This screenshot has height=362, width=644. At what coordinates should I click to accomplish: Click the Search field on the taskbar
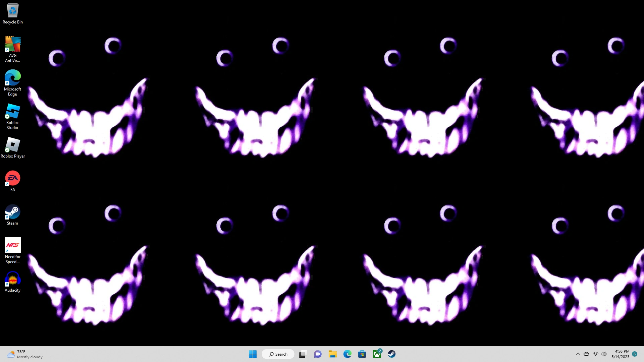pos(278,354)
